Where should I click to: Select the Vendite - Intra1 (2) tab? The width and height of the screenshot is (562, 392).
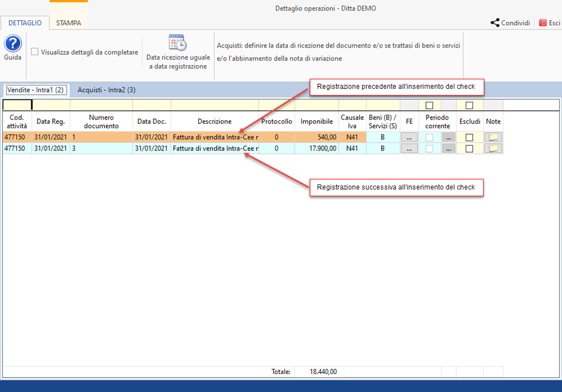click(x=36, y=89)
